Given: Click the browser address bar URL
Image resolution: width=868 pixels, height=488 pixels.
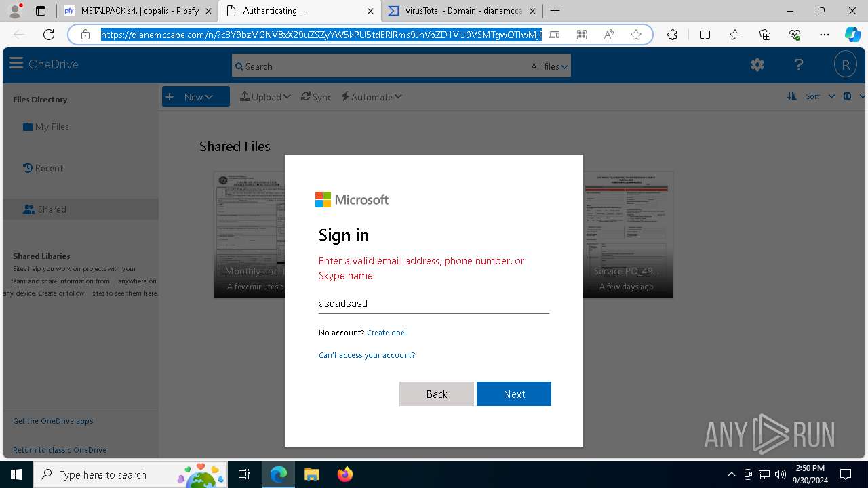Looking at the screenshot, I should (x=321, y=35).
